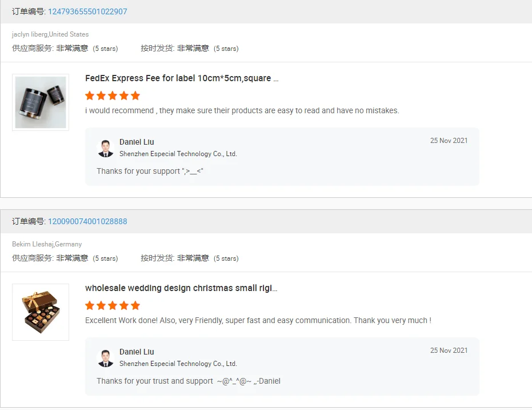Open order number 120090074001028888 link
The height and width of the screenshot is (410, 532).
[87, 221]
